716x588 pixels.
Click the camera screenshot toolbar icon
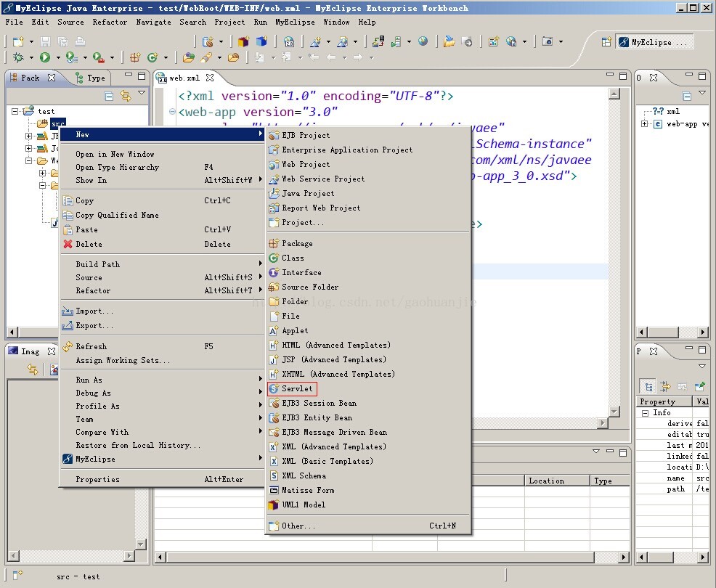[547, 42]
